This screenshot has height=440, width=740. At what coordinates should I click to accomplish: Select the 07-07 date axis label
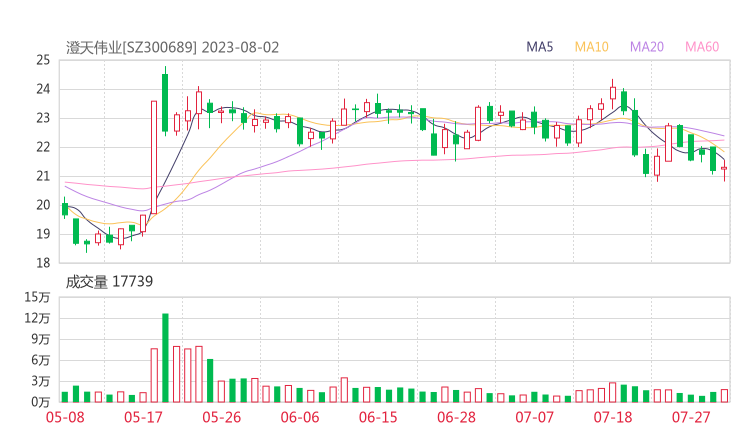[535, 416]
